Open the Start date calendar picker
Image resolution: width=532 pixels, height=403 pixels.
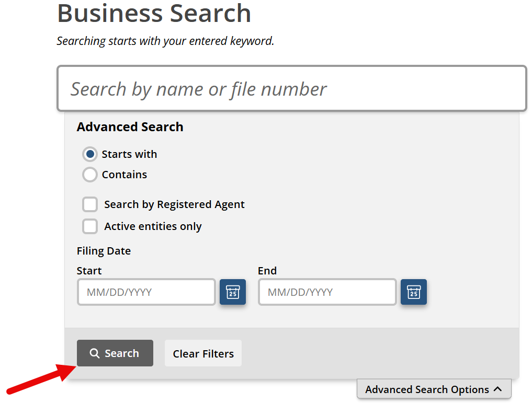(233, 292)
